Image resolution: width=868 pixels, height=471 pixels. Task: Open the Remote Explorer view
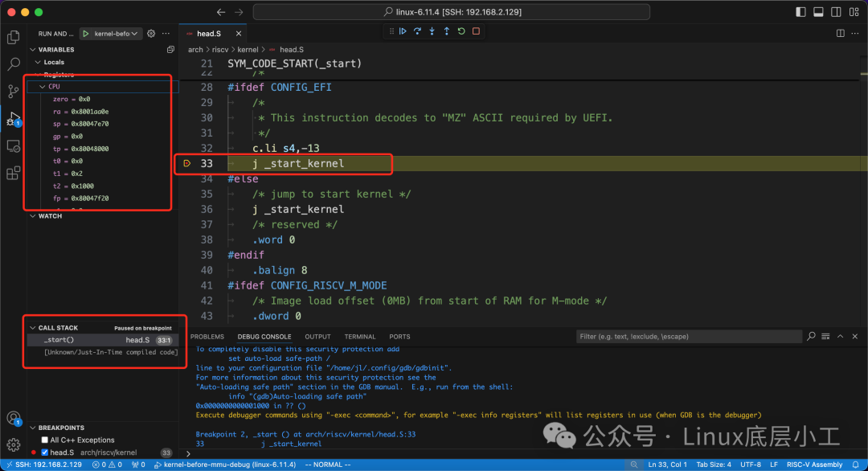click(14, 146)
